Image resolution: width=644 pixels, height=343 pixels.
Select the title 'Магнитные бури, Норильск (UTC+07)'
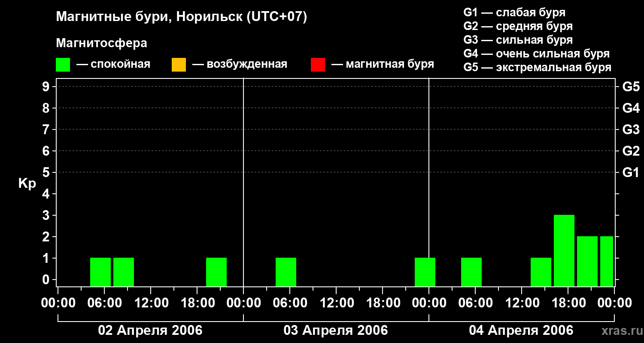(x=182, y=17)
